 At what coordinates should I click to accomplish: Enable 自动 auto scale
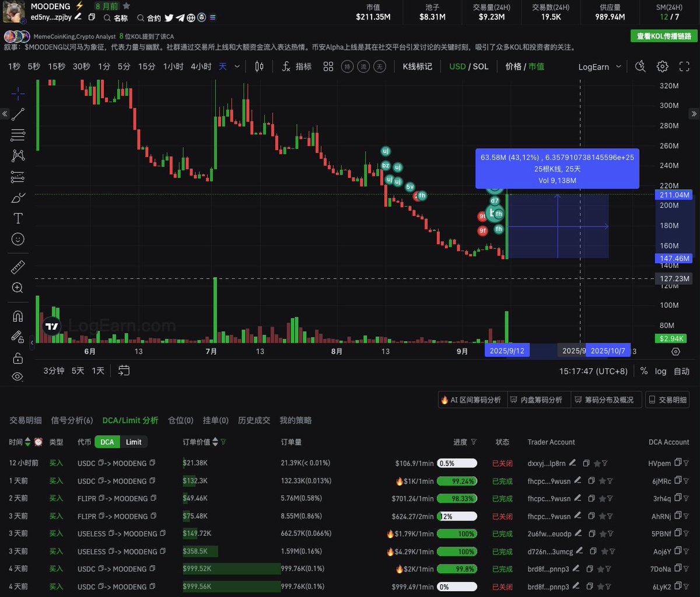[x=681, y=371]
